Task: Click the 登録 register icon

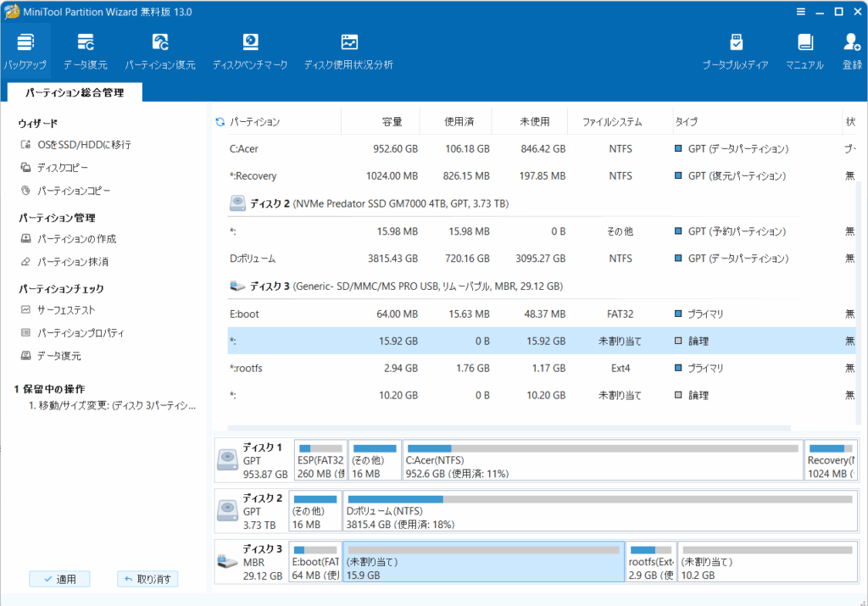Action: point(852,51)
